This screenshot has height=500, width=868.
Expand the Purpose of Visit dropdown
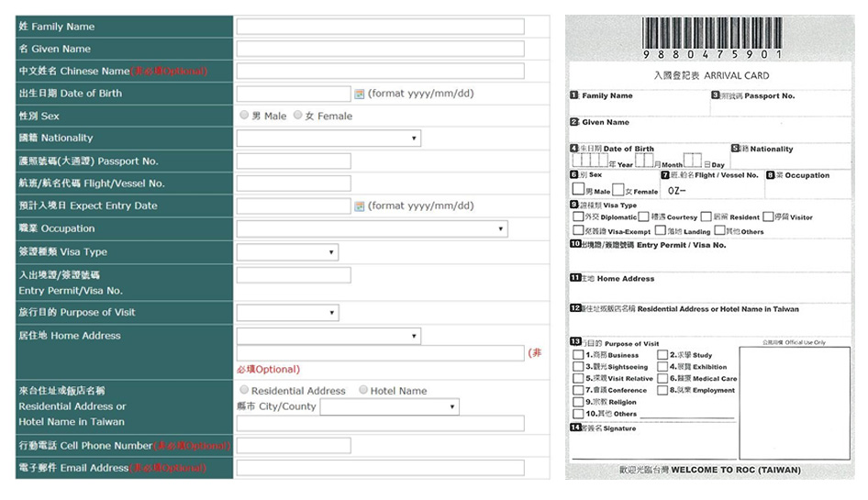(287, 312)
